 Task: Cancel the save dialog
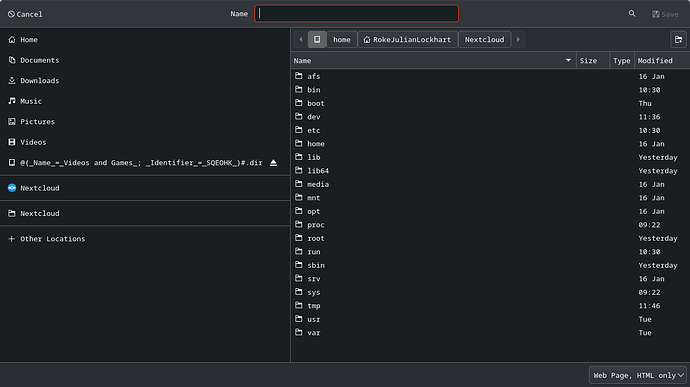[25, 14]
